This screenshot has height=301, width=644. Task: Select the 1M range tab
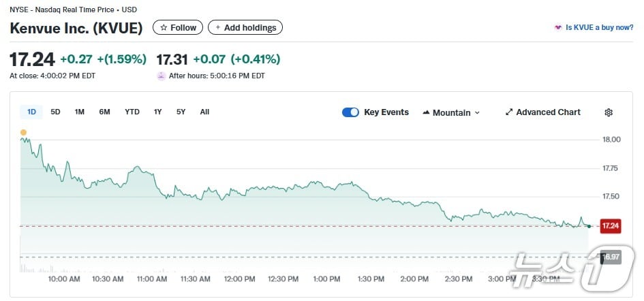pyautogui.click(x=80, y=112)
